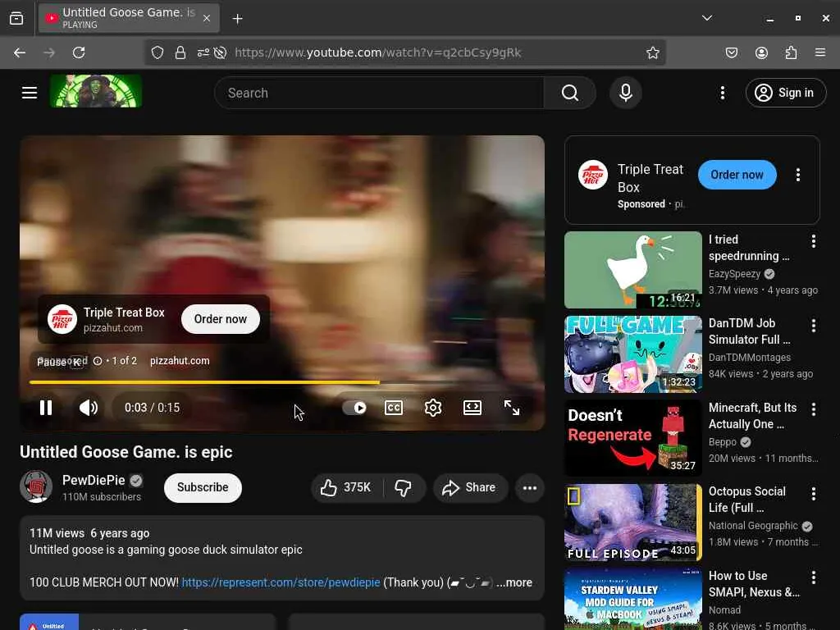Open the extensions puzzle icon

click(791, 52)
